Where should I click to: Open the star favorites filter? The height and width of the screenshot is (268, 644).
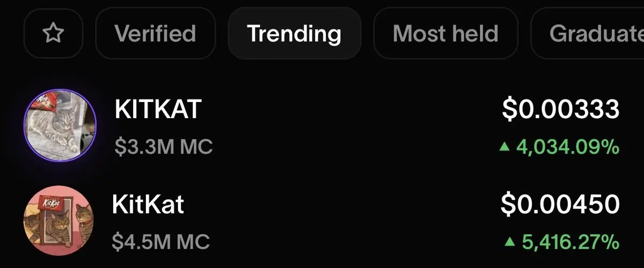coord(53,34)
